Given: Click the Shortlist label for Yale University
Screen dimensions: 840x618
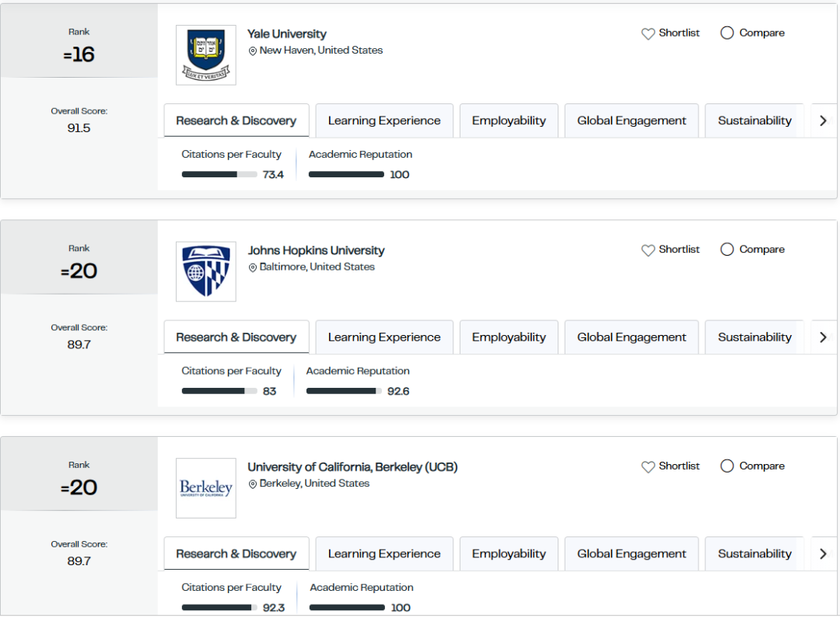Looking at the screenshot, I should point(679,33).
